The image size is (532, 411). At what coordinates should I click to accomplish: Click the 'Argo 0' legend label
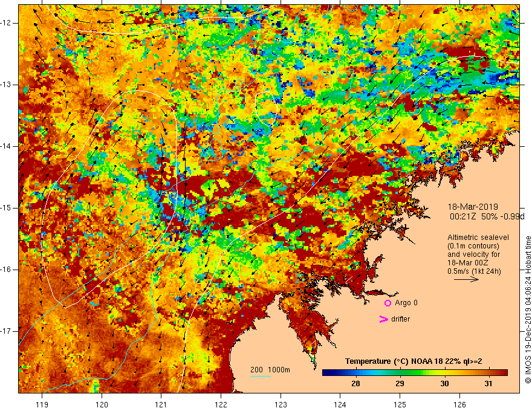point(406,302)
